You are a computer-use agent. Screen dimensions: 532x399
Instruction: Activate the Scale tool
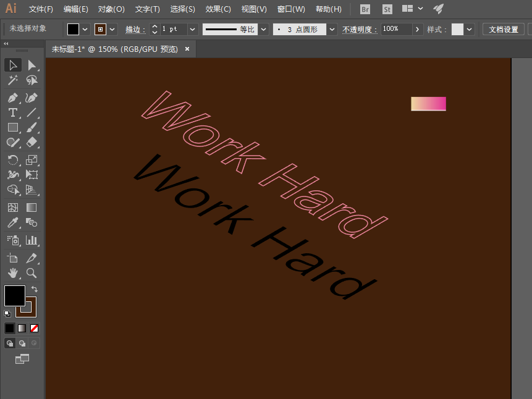[32, 160]
